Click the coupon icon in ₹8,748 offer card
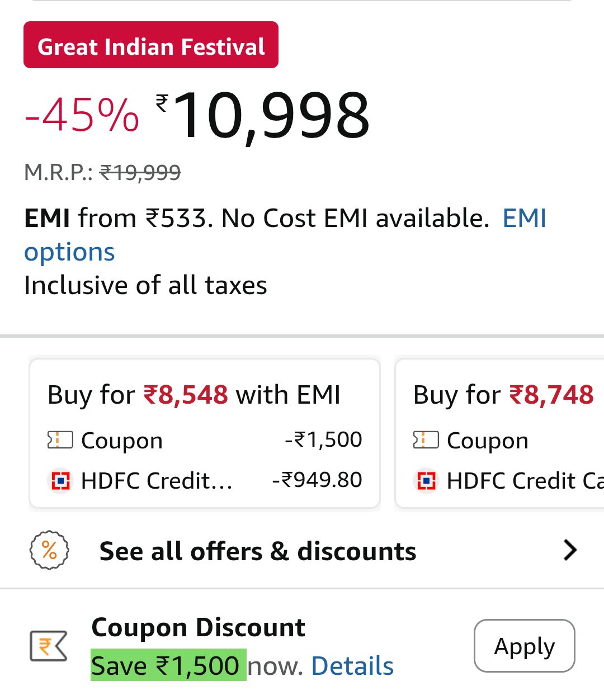The width and height of the screenshot is (604, 700). (426, 441)
